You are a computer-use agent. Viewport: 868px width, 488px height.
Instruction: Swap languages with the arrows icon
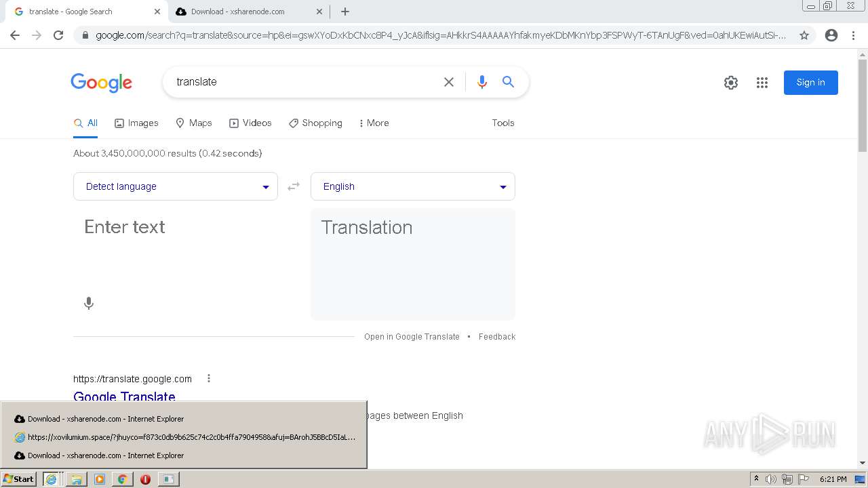point(294,186)
